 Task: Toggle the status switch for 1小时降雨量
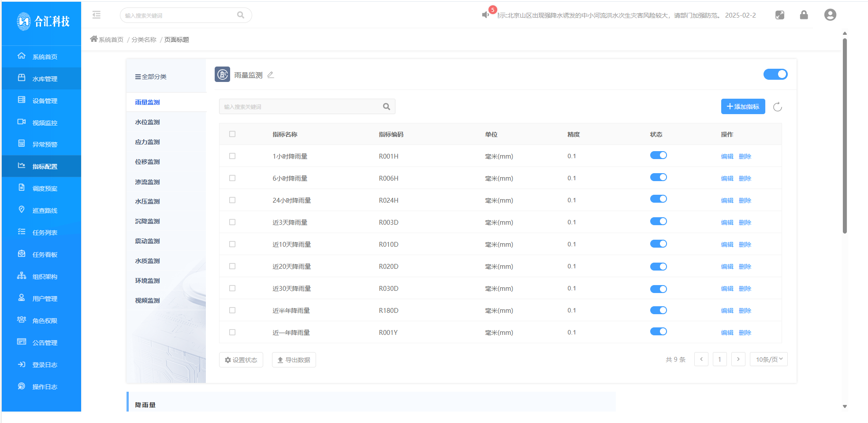coord(658,156)
